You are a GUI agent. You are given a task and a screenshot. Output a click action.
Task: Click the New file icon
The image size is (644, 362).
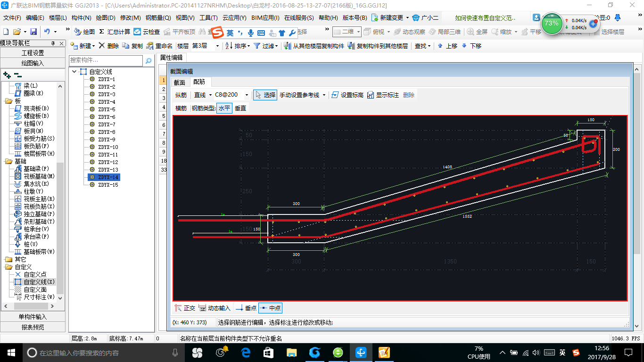click(x=6, y=32)
